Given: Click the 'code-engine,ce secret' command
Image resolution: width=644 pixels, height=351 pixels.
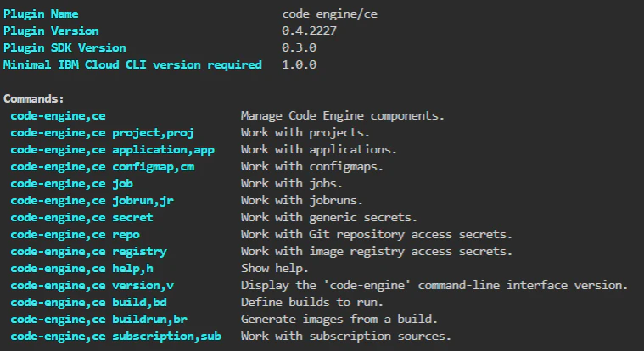Looking at the screenshot, I should [81, 217].
